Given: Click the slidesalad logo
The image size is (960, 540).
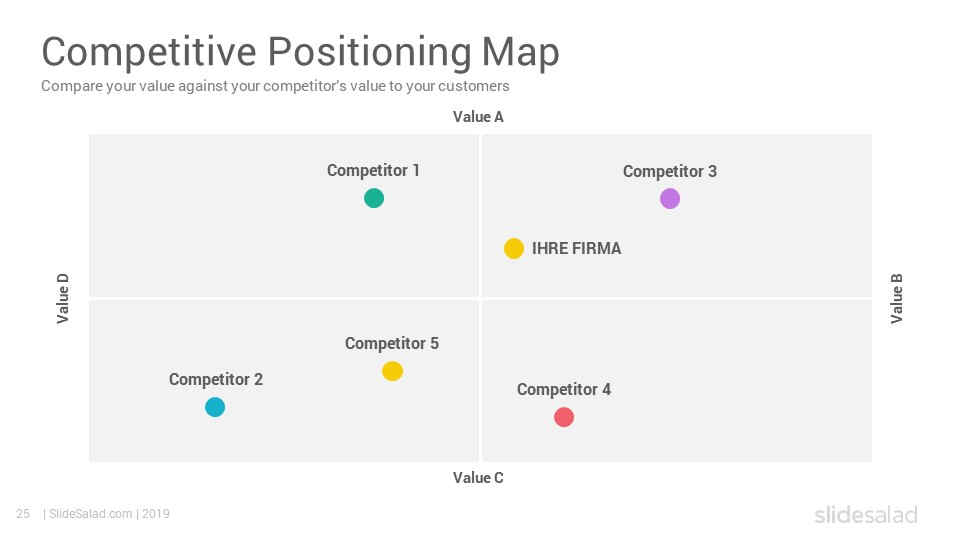Looking at the screenshot, I should tap(866, 514).
